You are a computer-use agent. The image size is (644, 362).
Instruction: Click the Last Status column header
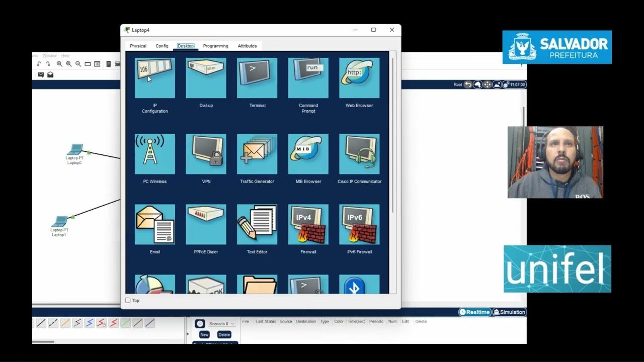tap(266, 321)
